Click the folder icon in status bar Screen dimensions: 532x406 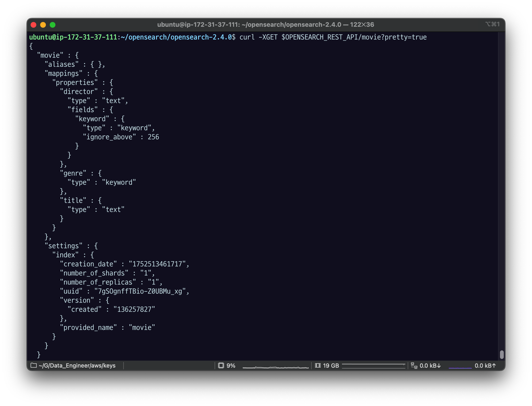pyautogui.click(x=34, y=365)
